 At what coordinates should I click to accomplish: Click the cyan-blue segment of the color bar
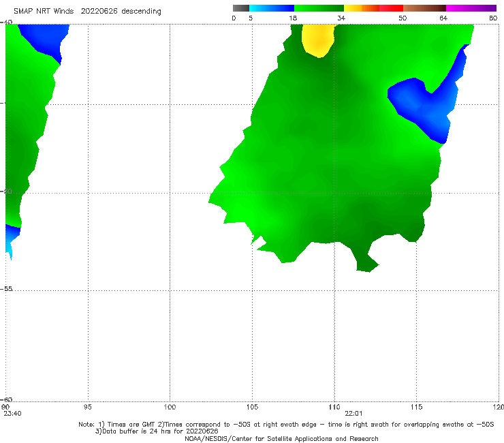coord(272,8)
